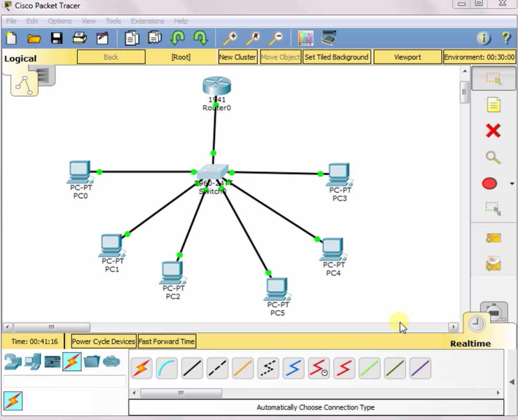Click the Undo green arrow
518x420 pixels.
click(x=177, y=38)
